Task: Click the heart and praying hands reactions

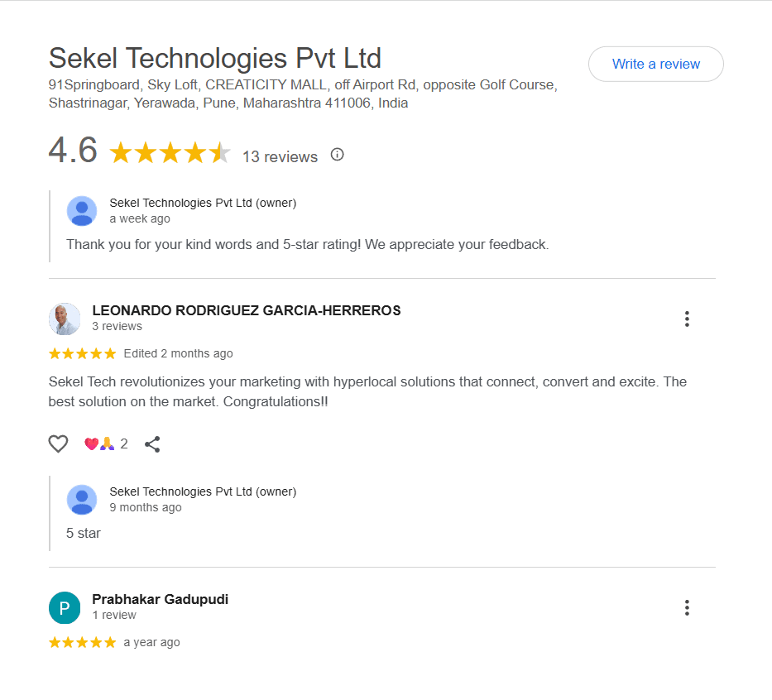Action: tap(99, 443)
